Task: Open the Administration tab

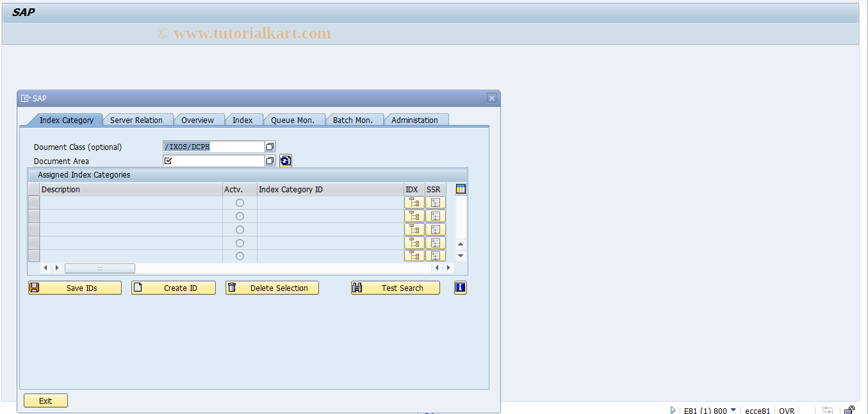Action: (x=416, y=119)
